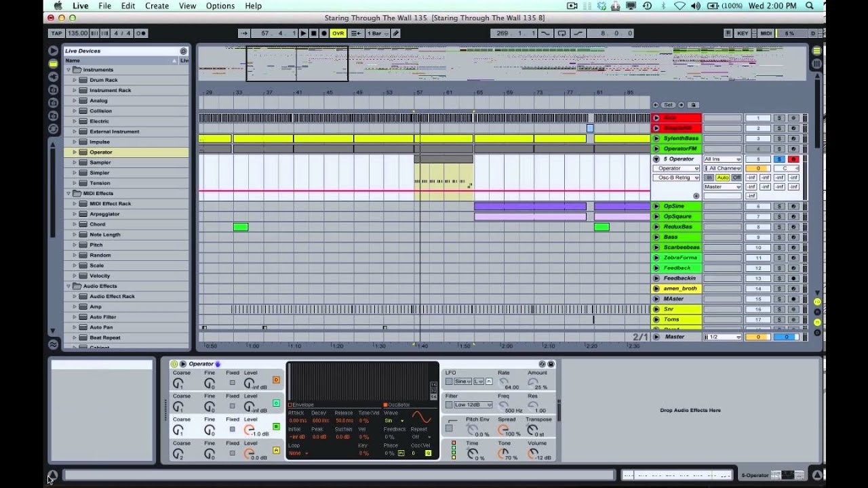Enable the Operator Filter switch
The image size is (868, 488).
(x=448, y=405)
